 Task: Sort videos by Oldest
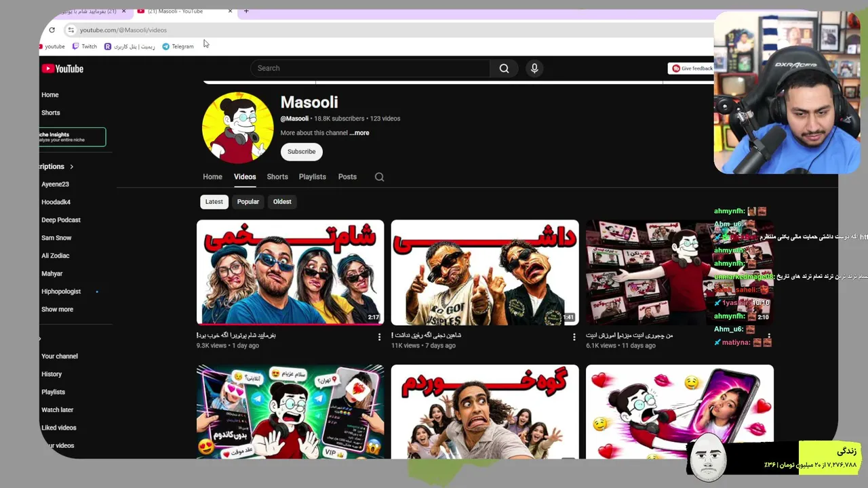click(282, 202)
